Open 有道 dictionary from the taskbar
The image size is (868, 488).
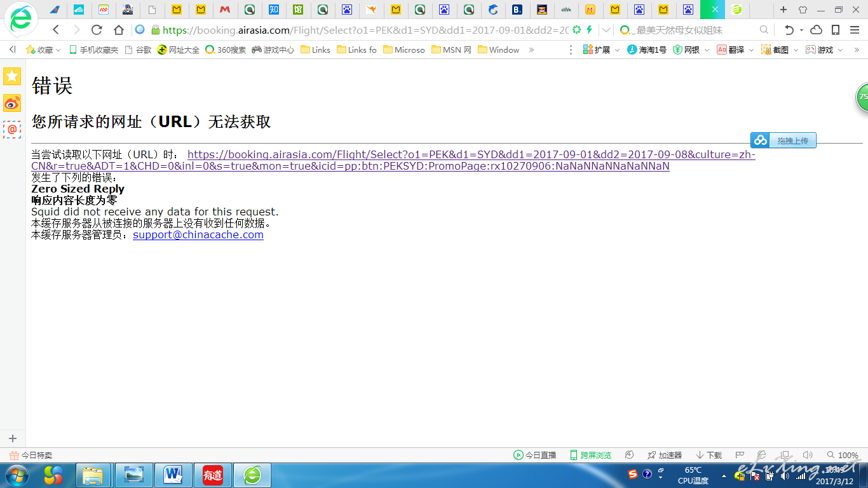[x=213, y=475]
